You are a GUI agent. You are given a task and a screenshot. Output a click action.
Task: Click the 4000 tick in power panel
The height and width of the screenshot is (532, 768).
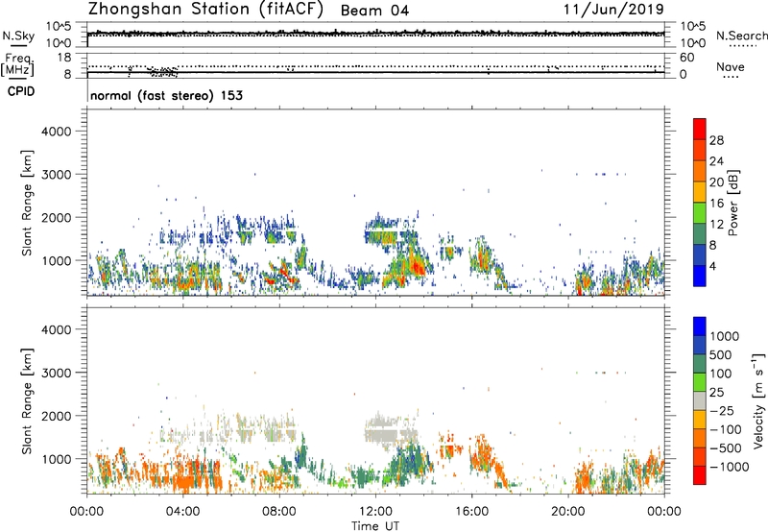56,132
